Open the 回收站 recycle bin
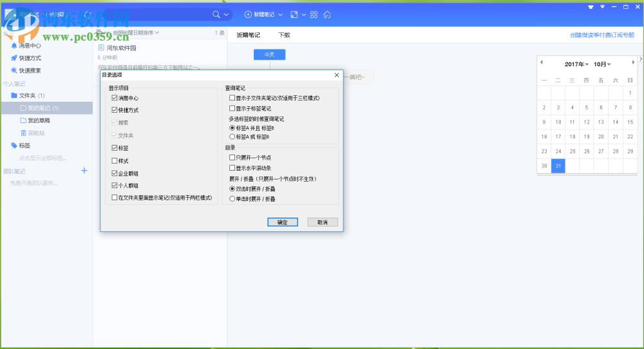 pos(33,133)
